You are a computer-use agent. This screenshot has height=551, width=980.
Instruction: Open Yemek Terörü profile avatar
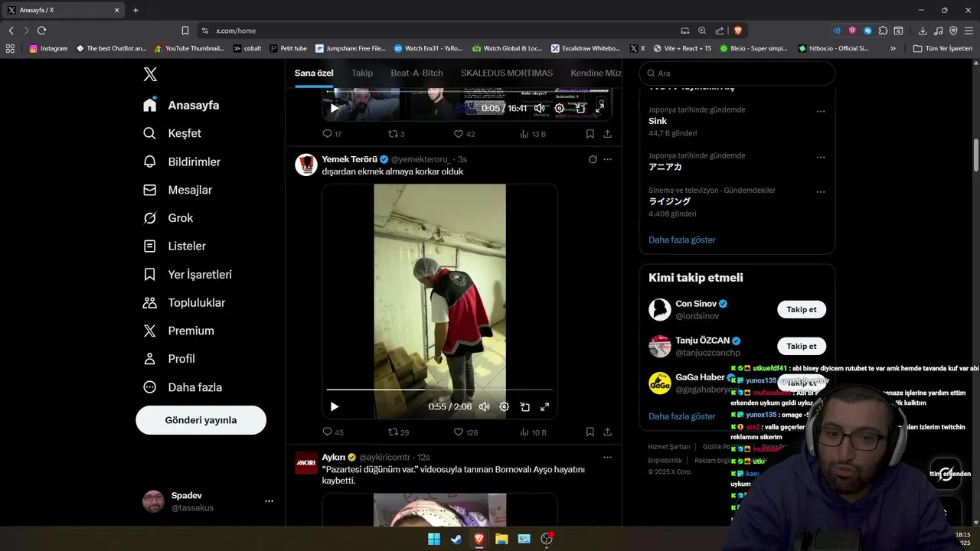coord(306,165)
